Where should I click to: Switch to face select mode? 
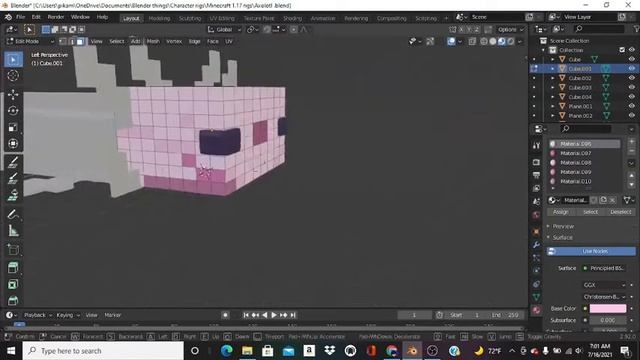[80, 41]
